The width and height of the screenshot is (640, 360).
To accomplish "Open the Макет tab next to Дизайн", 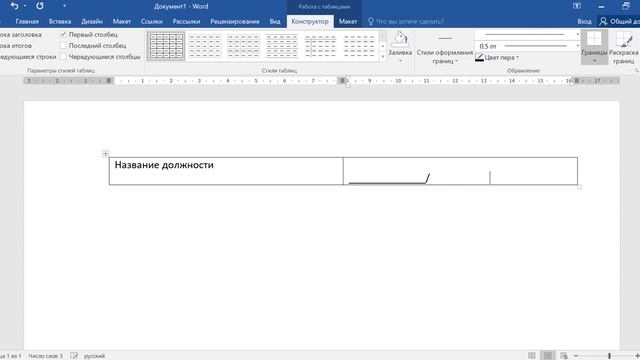I will 122,21.
